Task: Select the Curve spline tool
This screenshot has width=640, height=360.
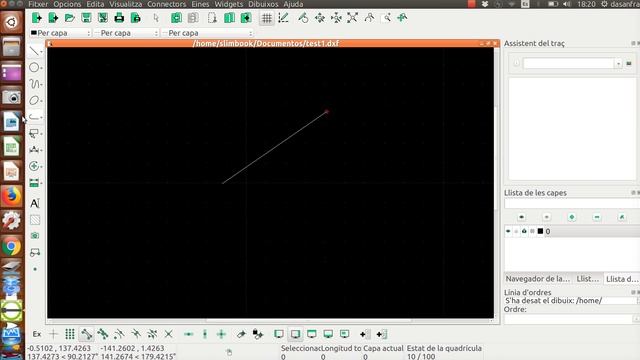Action: pos(35,84)
